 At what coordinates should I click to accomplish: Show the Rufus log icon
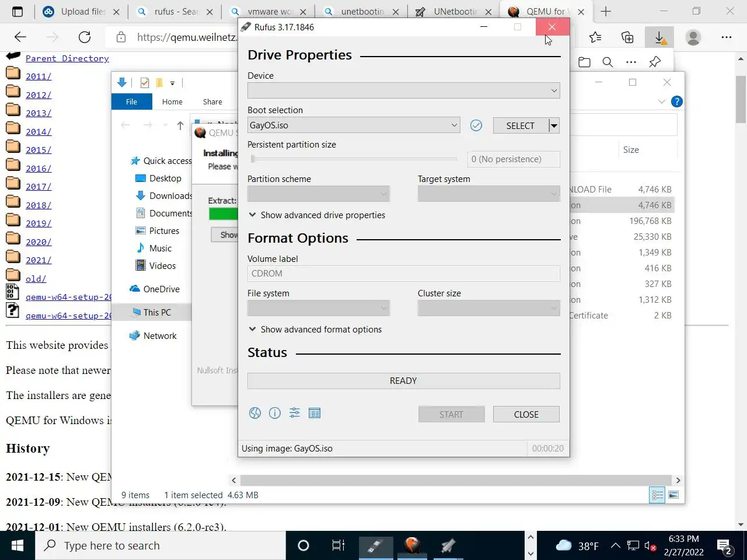click(x=315, y=413)
